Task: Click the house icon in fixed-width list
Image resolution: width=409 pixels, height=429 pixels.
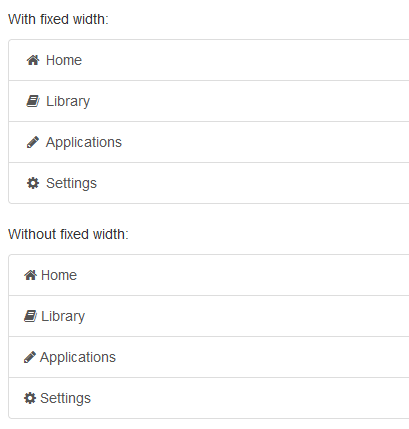Action: pos(33,60)
